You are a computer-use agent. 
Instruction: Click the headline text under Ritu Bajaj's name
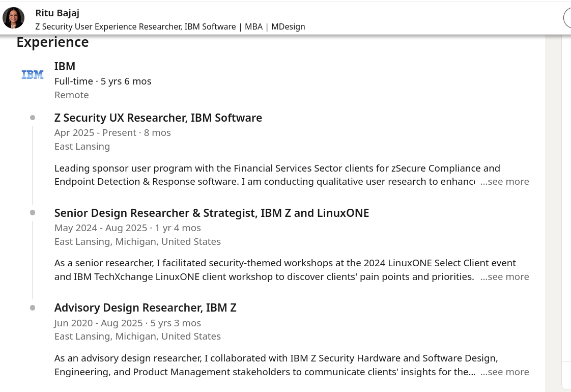click(x=170, y=26)
